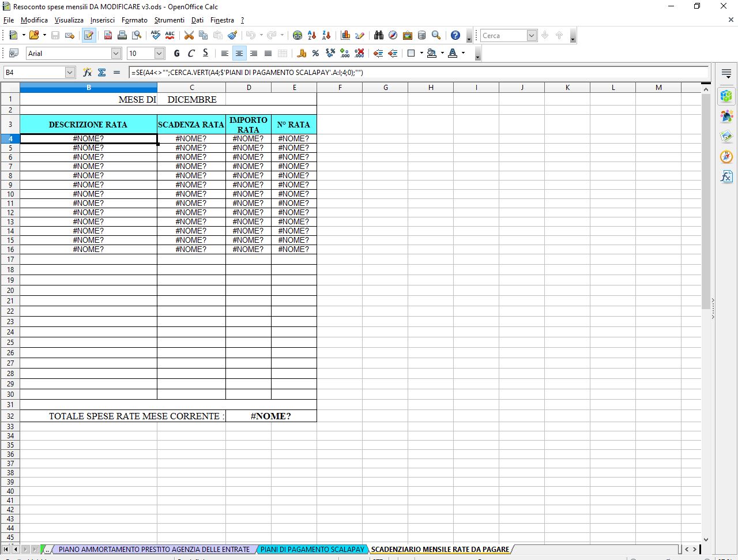Click the column G header
738x560 pixels.
385,88
